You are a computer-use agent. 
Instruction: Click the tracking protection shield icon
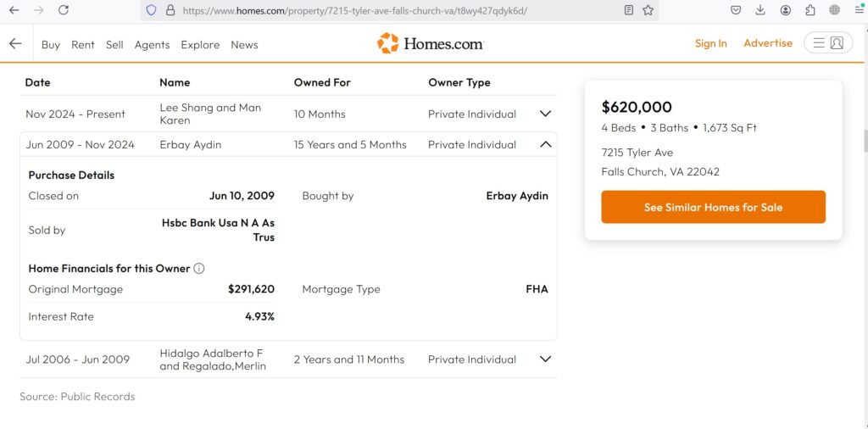(152, 10)
